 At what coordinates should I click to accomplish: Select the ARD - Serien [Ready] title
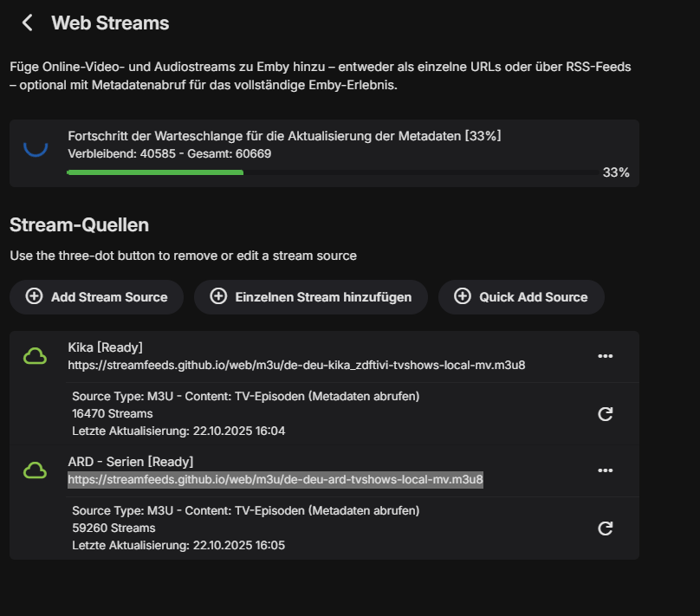click(130, 462)
